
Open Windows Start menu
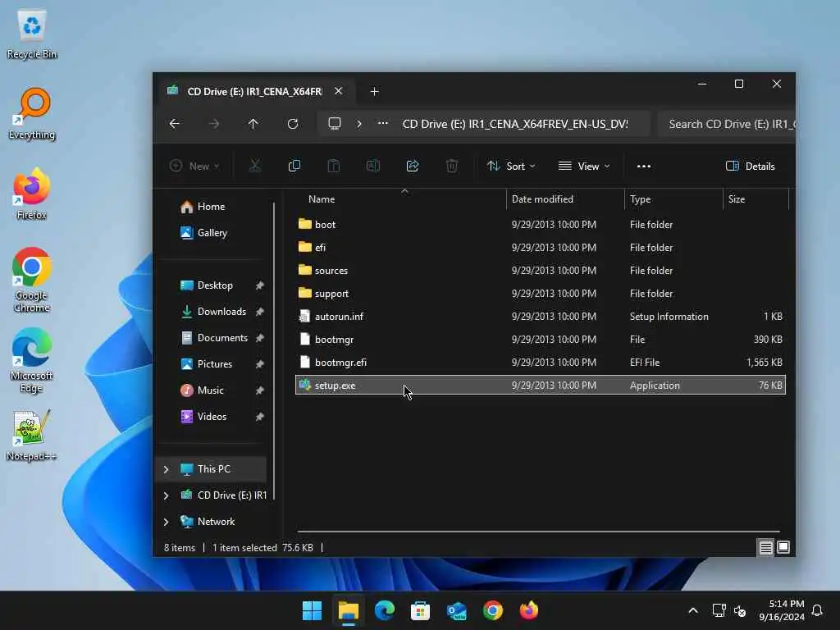(x=312, y=610)
